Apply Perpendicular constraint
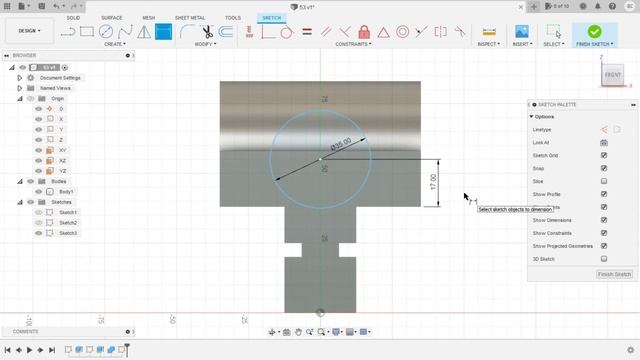Screen dimensions: 640x360 tap(345, 32)
